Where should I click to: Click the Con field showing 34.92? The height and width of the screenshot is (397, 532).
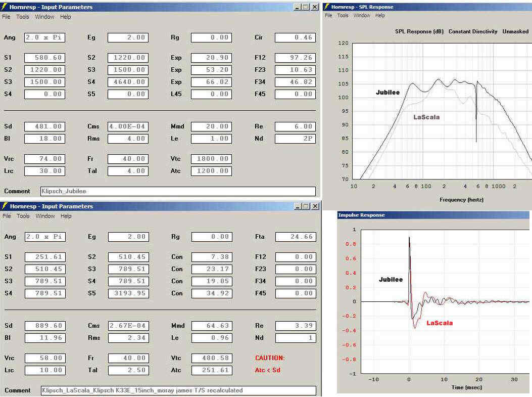pos(212,294)
